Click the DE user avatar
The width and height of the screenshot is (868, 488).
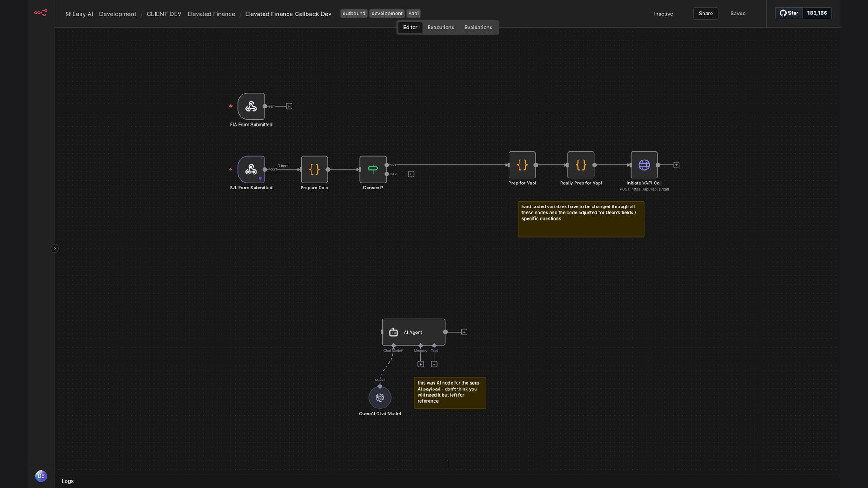tap(41, 476)
